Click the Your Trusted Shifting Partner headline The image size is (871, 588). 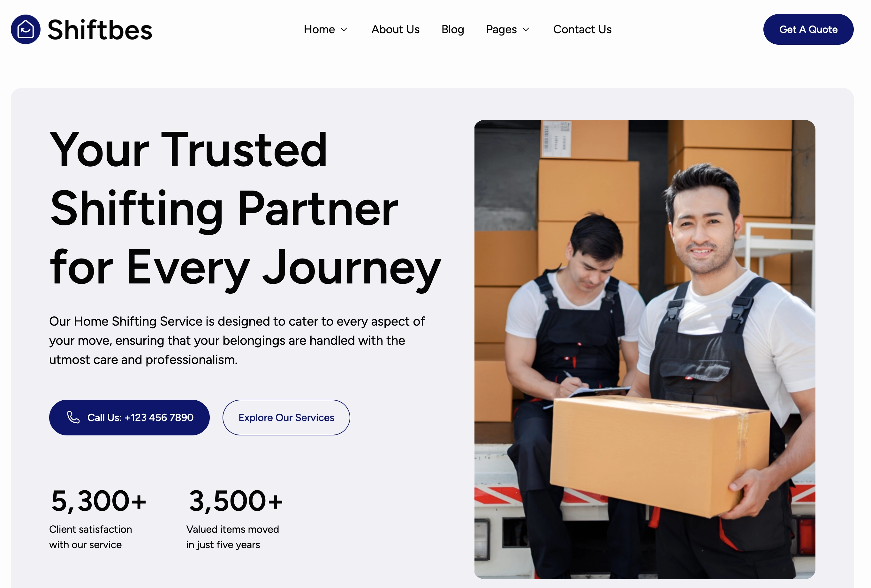(x=246, y=208)
